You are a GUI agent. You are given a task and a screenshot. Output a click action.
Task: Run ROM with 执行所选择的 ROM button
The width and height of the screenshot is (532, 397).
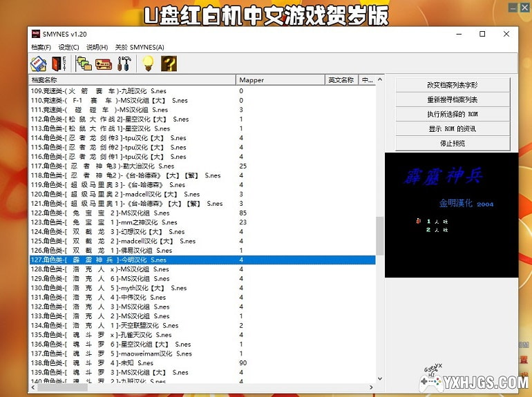click(452, 114)
